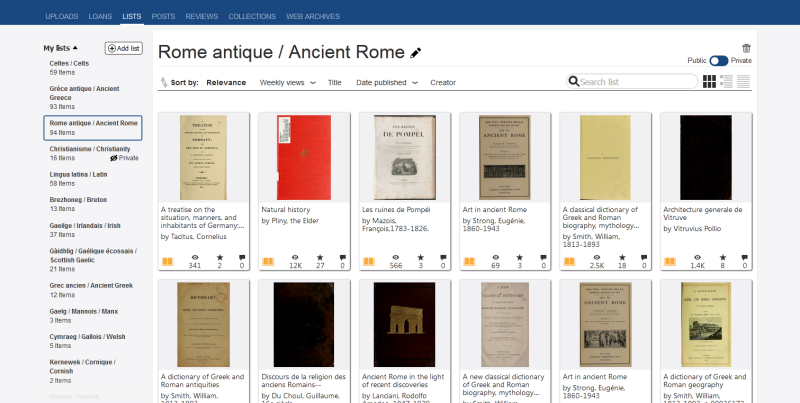
Task: Open Gaeilge / Irlandais / Irish list
Action: [93, 230]
